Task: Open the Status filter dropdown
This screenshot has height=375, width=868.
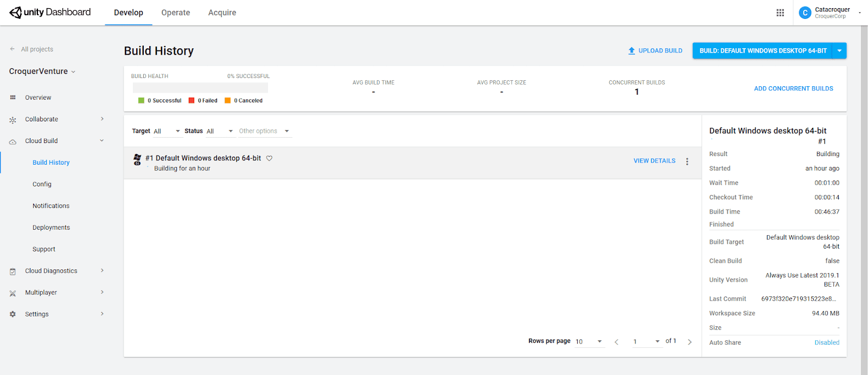Action: click(220, 131)
